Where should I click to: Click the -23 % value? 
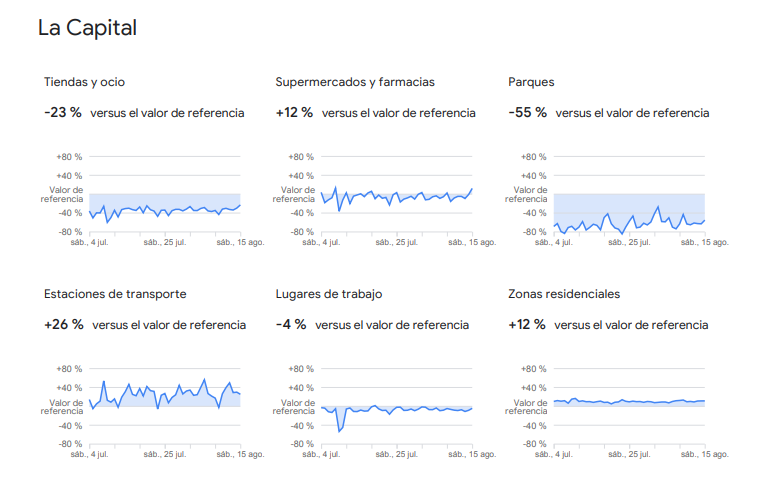[62, 112]
